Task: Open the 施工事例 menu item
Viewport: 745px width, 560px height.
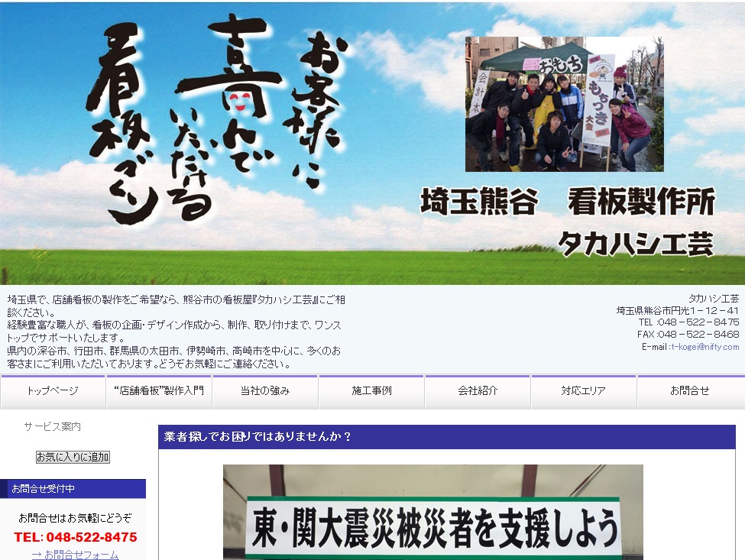Action: tap(371, 390)
